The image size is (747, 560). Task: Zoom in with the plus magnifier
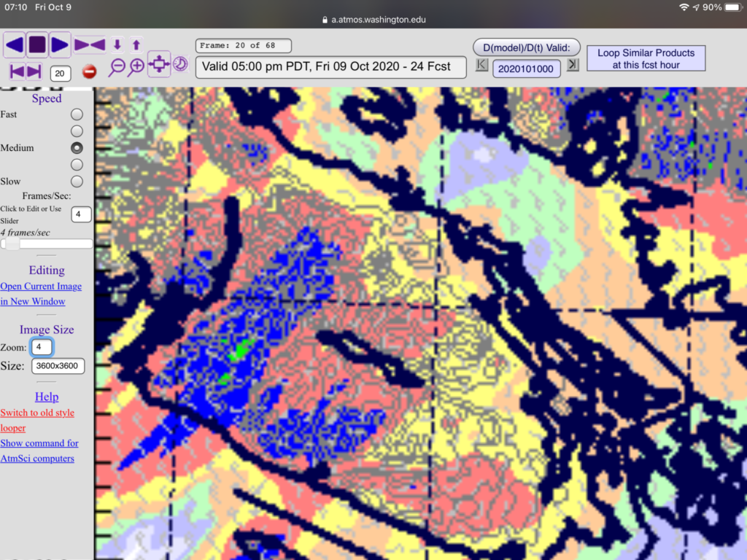136,67
